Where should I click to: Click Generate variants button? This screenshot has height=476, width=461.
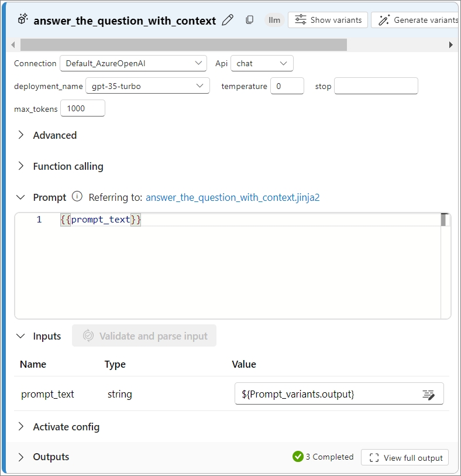pyautogui.click(x=415, y=20)
